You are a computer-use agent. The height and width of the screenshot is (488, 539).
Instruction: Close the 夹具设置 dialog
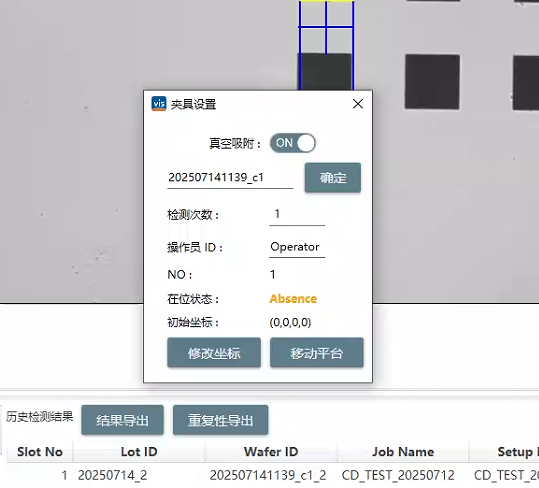click(x=358, y=104)
